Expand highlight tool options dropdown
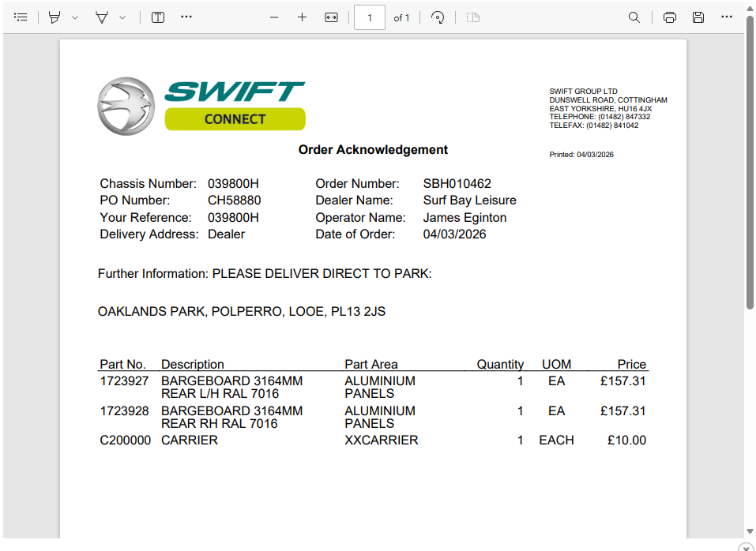Image resolution: width=756 pixels, height=551 pixels. 75,18
